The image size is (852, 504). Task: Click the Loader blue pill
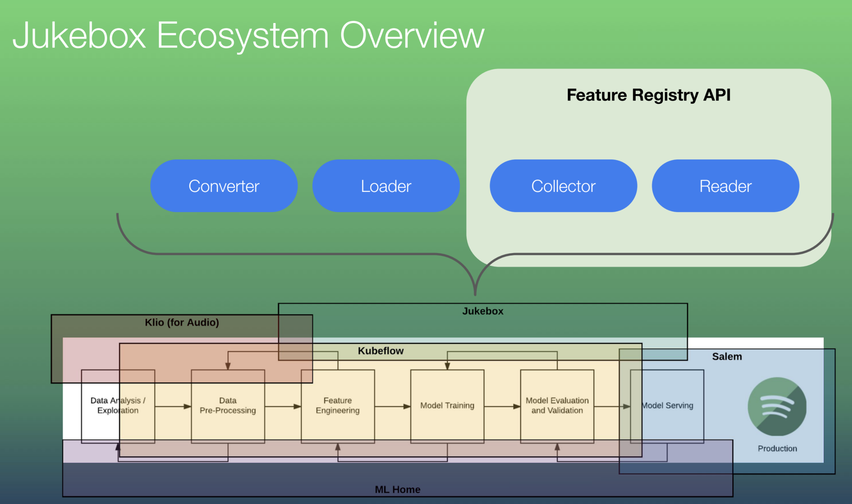386,186
